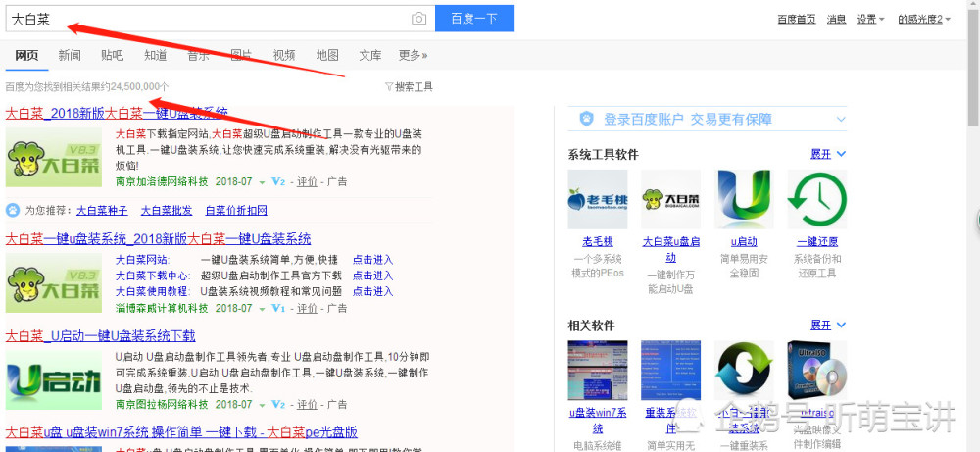Open 搜索工具 filter
Viewport: 980px width, 452px height.
(409, 87)
